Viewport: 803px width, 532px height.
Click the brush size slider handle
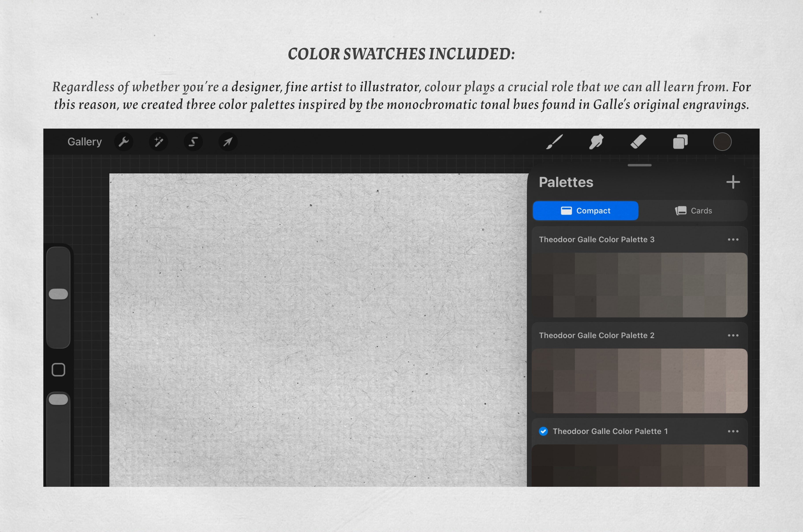[x=58, y=294]
